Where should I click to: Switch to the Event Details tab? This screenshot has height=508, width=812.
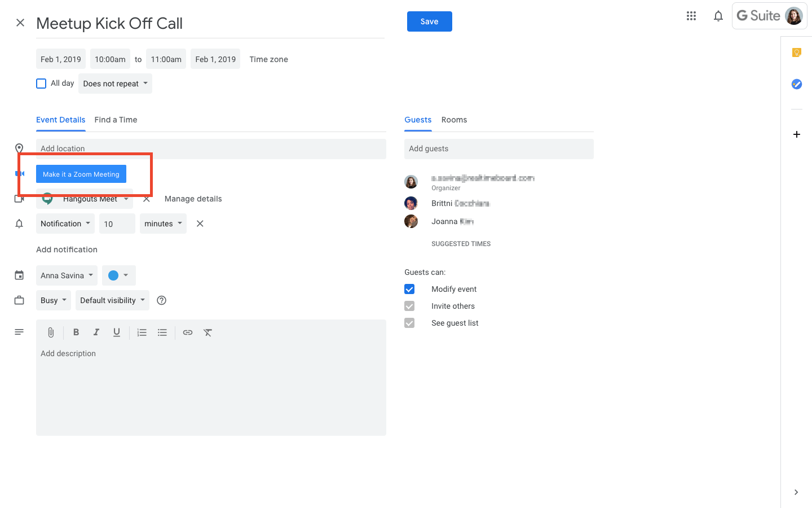coord(61,120)
